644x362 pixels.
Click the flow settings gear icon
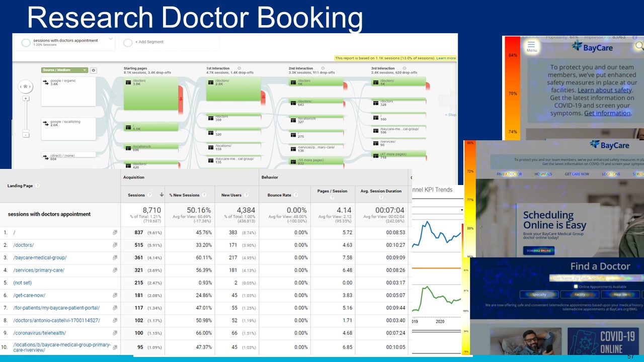tap(93, 70)
